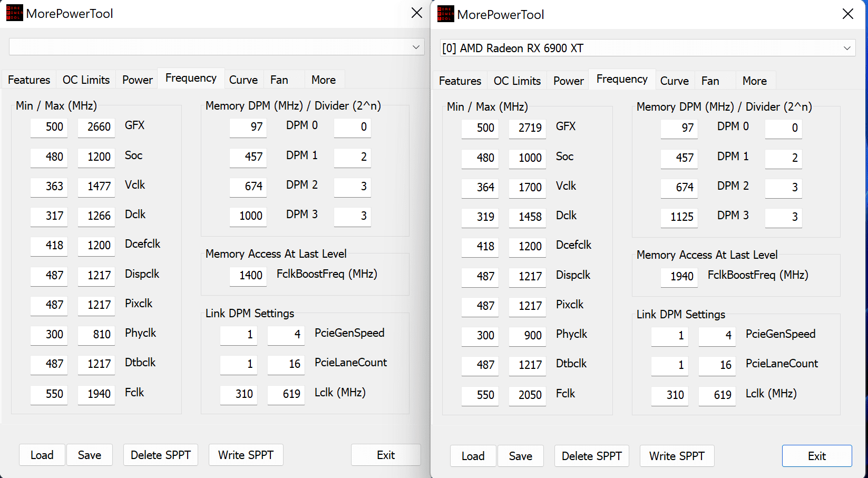Click Dtbclk min field 487 in left window
This screenshot has height=478, width=868.
pyautogui.click(x=49, y=364)
